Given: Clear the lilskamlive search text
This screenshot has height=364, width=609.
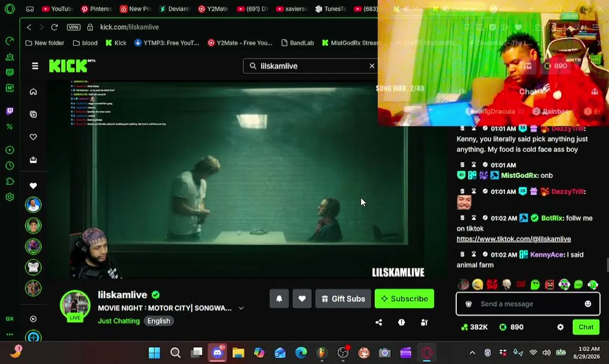Looking at the screenshot, I should (372, 66).
